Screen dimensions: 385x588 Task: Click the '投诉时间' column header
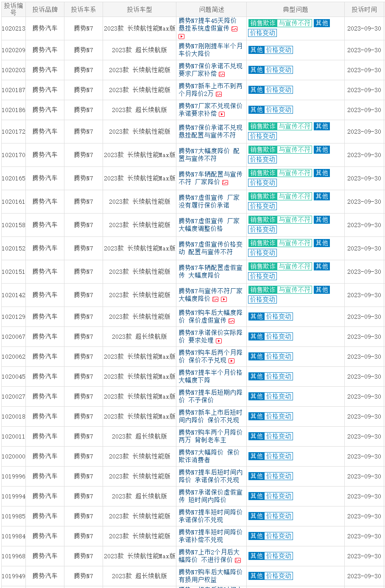(364, 9)
